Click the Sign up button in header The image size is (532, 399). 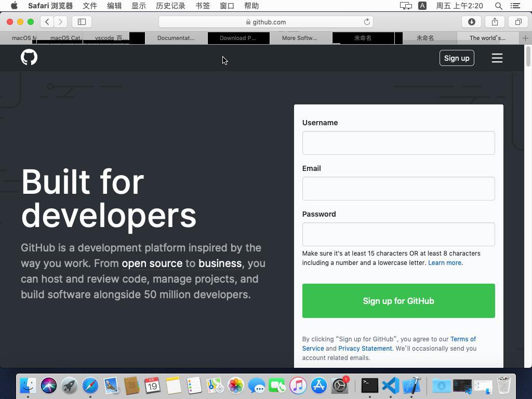pos(457,58)
